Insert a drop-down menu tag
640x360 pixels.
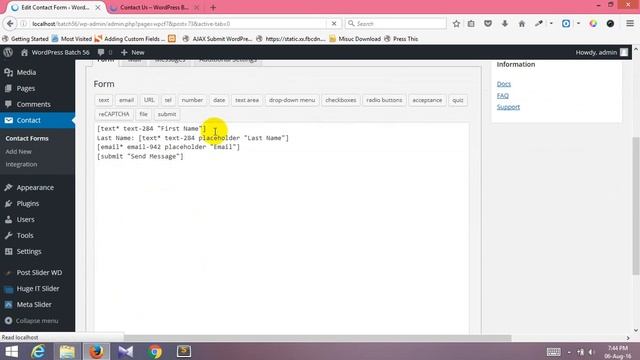(292, 100)
